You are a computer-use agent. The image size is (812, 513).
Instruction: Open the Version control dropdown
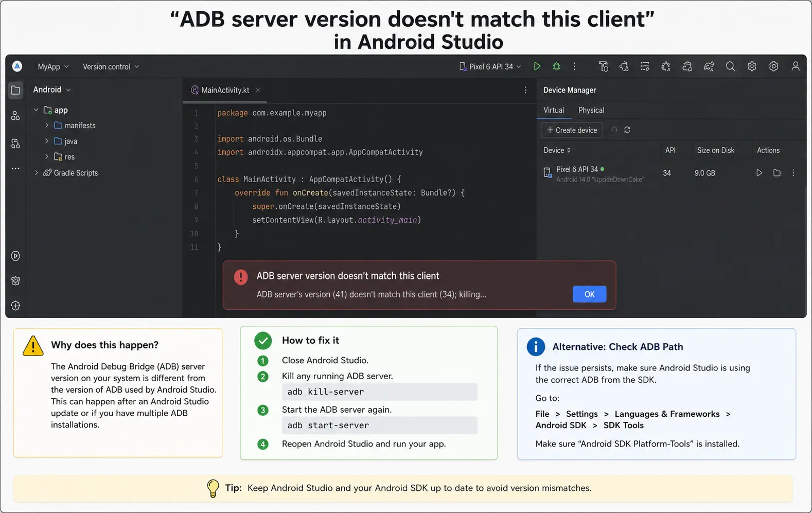[111, 67]
